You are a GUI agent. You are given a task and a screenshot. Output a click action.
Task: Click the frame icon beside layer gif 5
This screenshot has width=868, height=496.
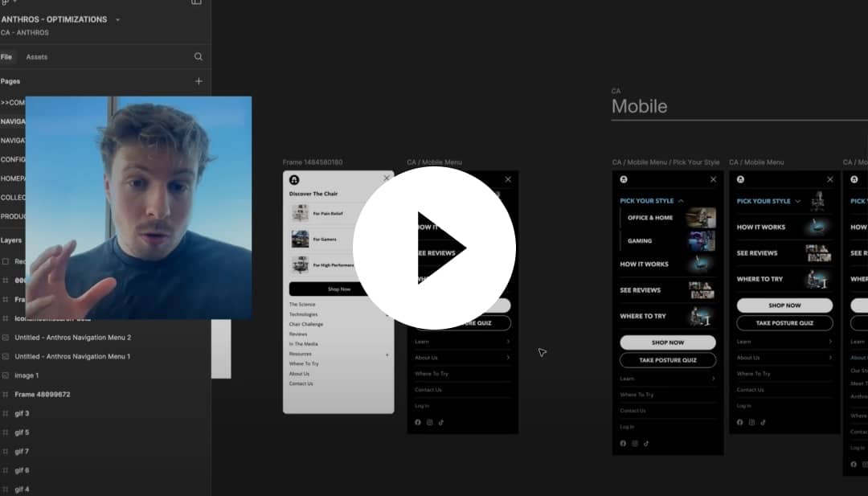(x=6, y=432)
